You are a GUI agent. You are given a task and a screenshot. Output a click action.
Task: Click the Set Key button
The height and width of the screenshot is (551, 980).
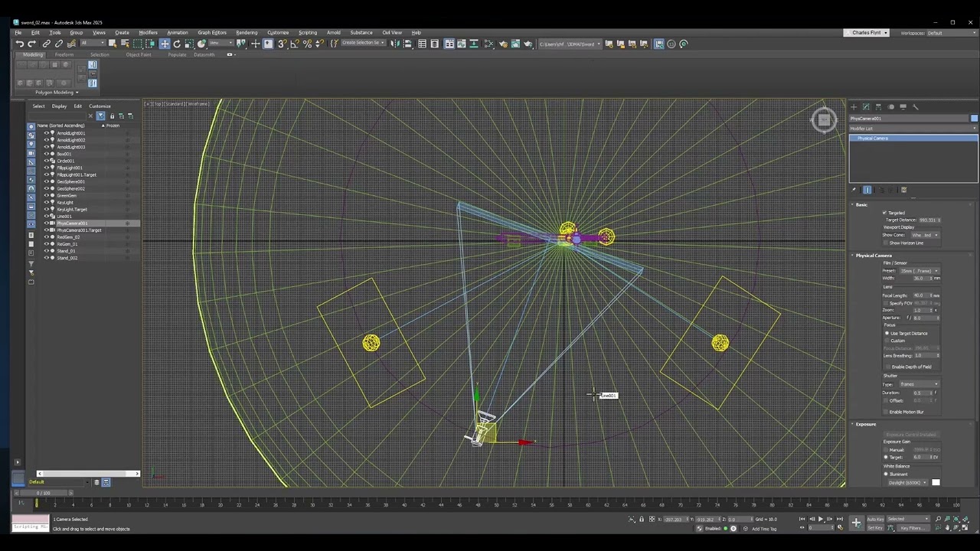tap(874, 528)
